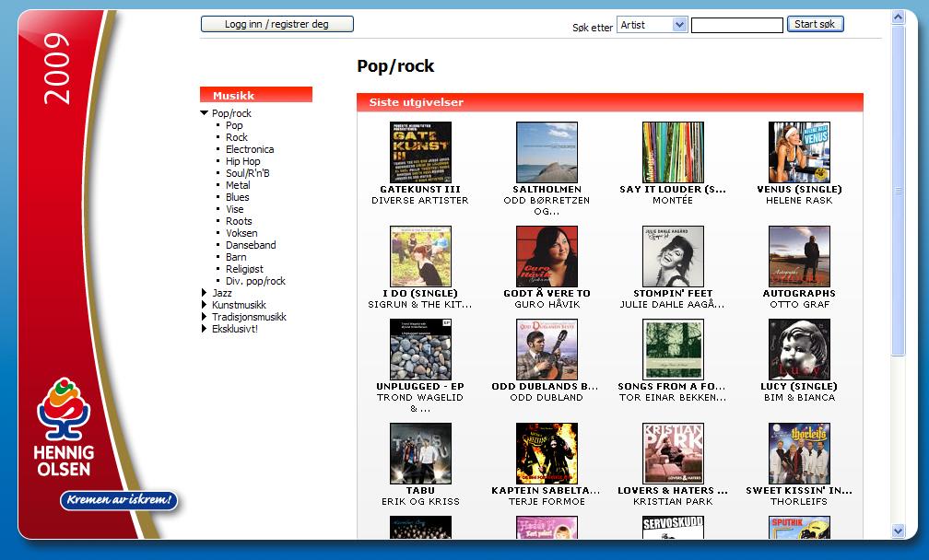This screenshot has width=929, height=560.
Task: Select the Hip Hop subgenre
Action: tap(243, 161)
